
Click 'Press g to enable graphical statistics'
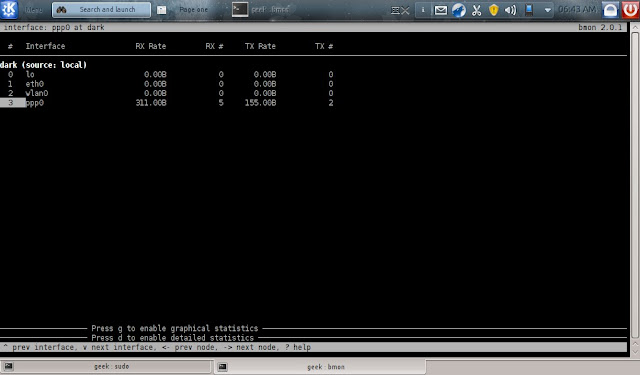pyautogui.click(x=175, y=328)
